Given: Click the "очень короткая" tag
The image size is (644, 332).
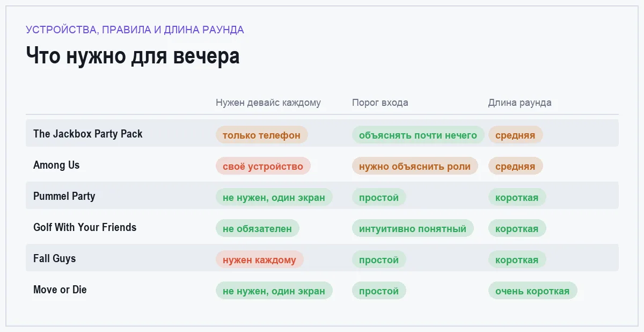Looking at the screenshot, I should pyautogui.click(x=532, y=291).
